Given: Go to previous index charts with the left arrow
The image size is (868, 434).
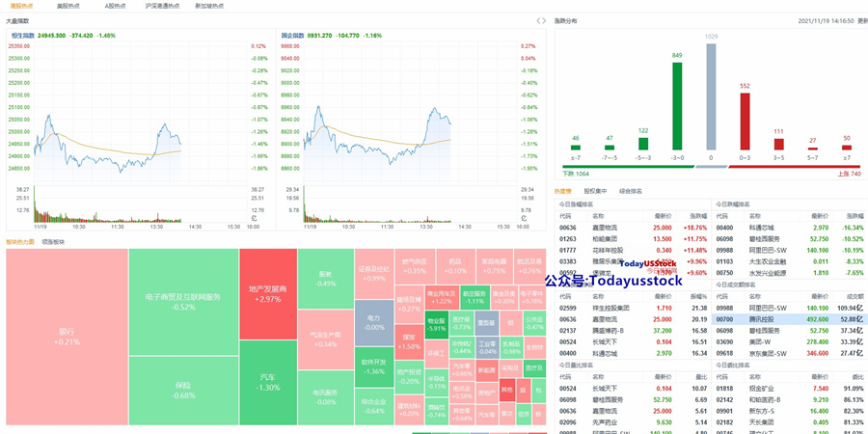Looking at the screenshot, I should 538,21.
